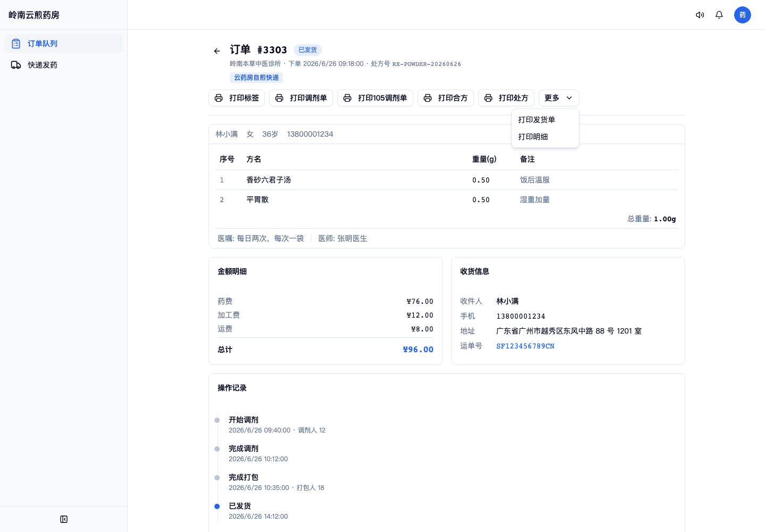Open 订单队列 in the sidebar
Screen dimensions: 766x532
click(63, 44)
